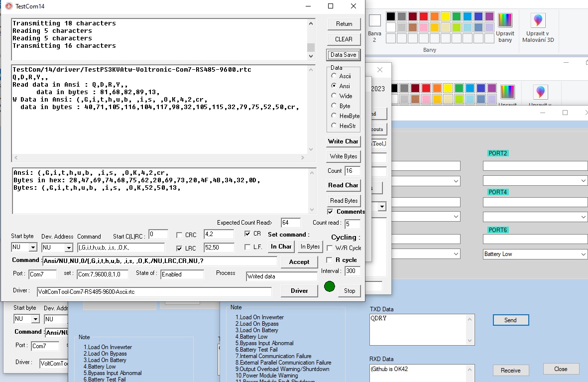588x382 pixels.
Task: Select the Barva 2 color box
Action: 374,21
